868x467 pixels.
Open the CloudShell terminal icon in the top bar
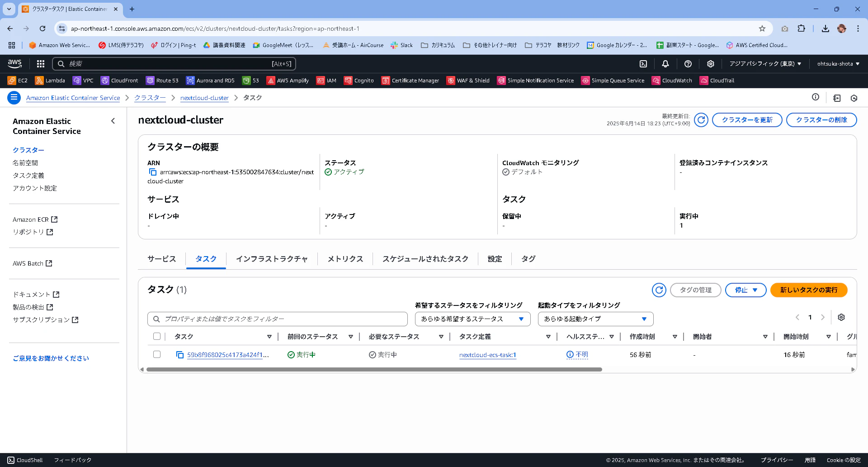[x=643, y=64]
